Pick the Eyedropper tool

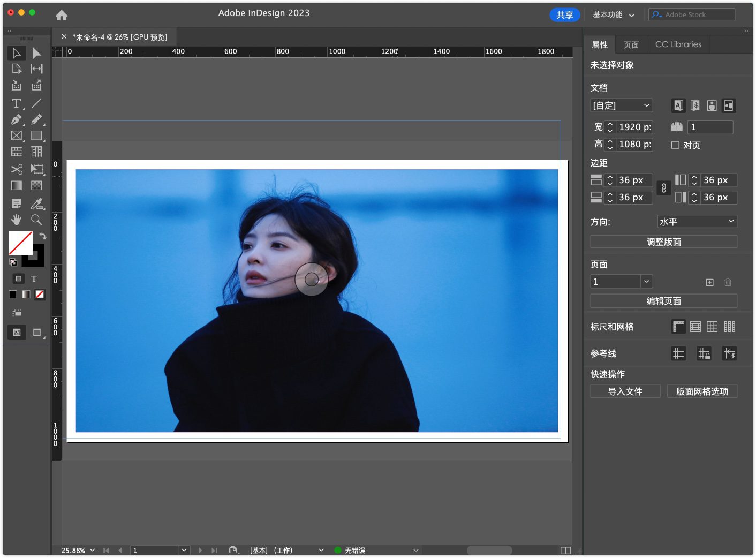pyautogui.click(x=36, y=203)
